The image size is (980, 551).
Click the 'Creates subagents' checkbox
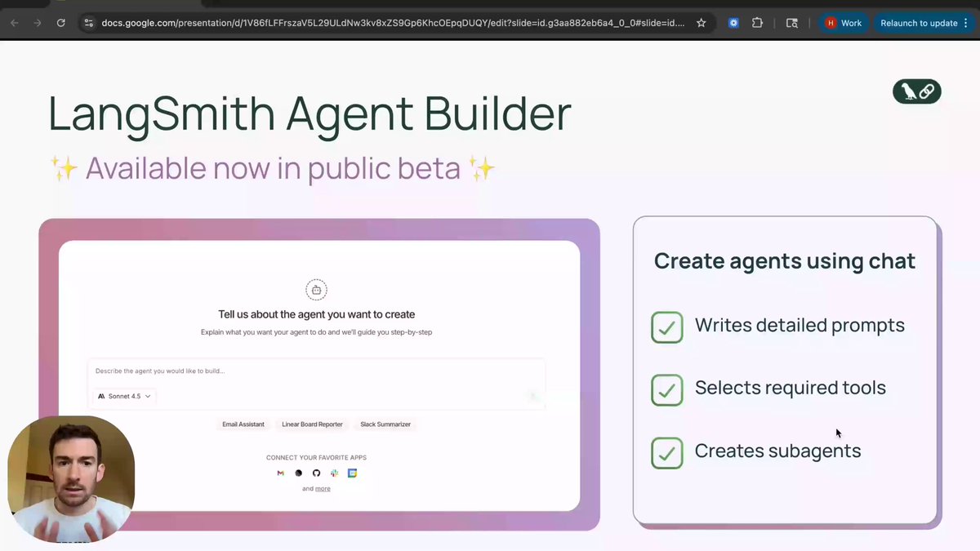click(667, 453)
